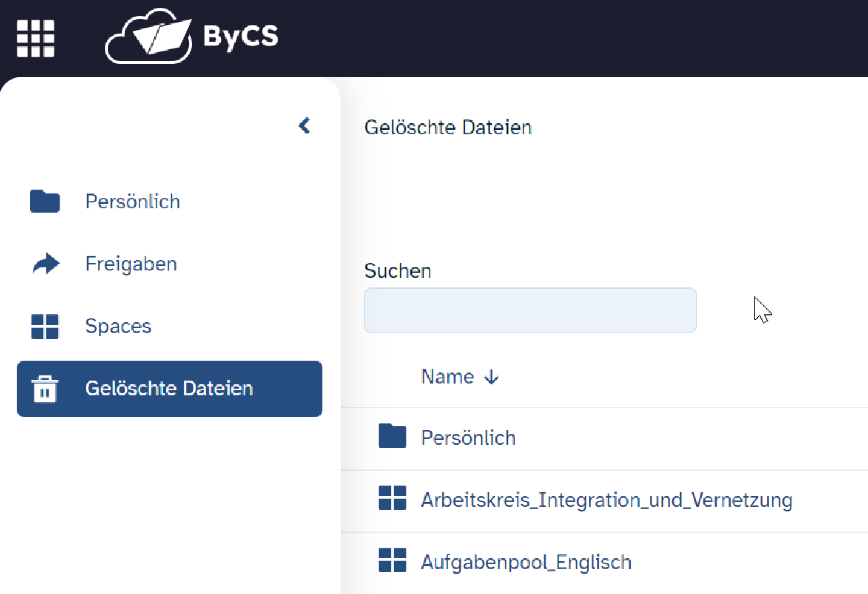Open the Aufgabenpool_Englisch space
The height and width of the screenshot is (594, 868).
pos(526,561)
